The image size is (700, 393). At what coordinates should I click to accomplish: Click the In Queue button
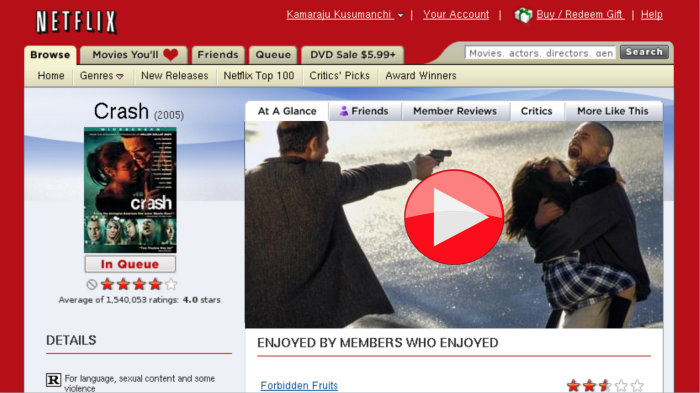[130, 264]
